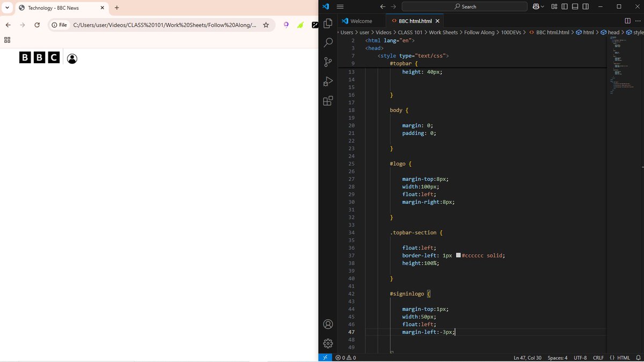The height and width of the screenshot is (362, 644).
Task: Click the BBC logo on the webpage
Action: (39, 58)
